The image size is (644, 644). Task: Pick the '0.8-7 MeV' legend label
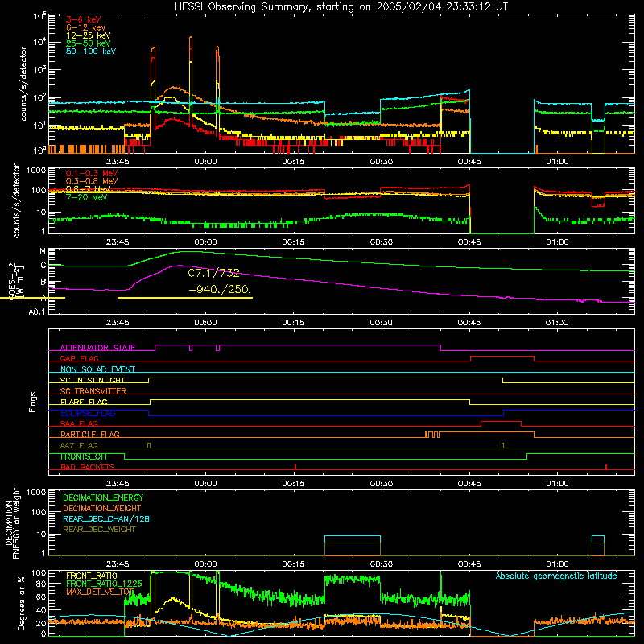coord(89,189)
